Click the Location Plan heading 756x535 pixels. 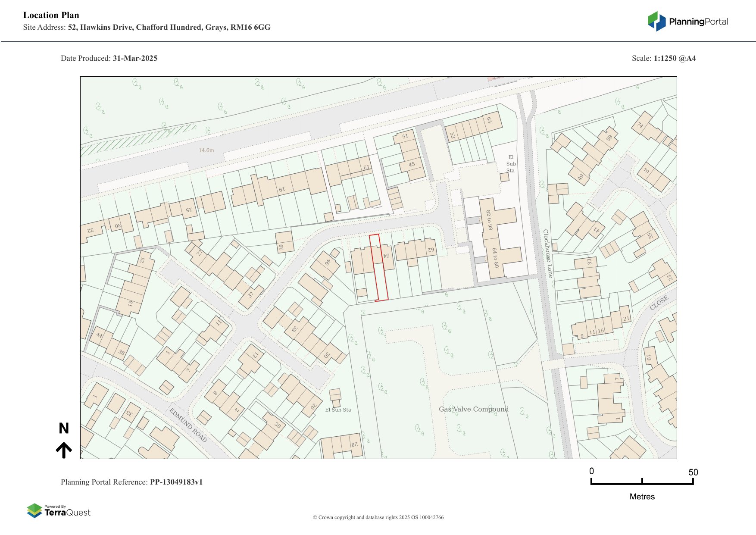click(51, 15)
